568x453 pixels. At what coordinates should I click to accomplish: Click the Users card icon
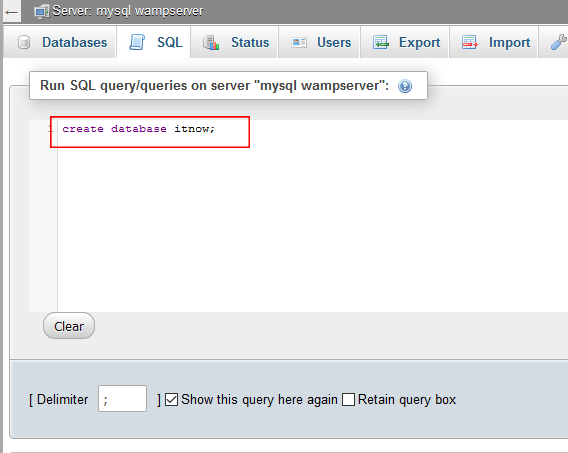(299, 43)
